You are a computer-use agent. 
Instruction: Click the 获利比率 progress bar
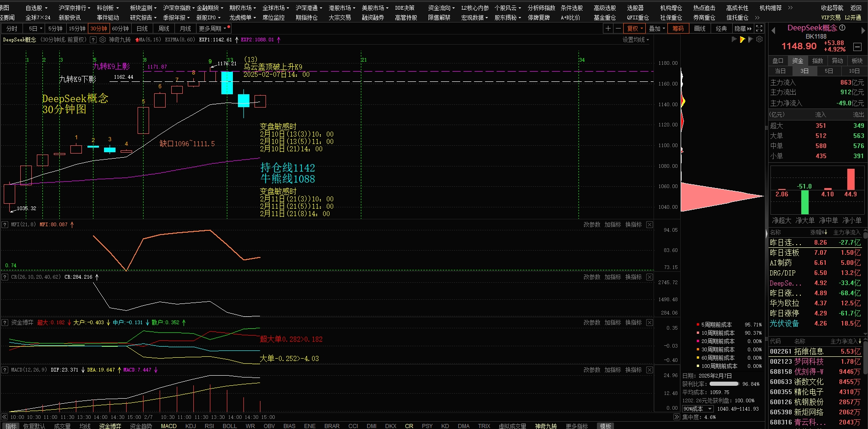(x=724, y=384)
